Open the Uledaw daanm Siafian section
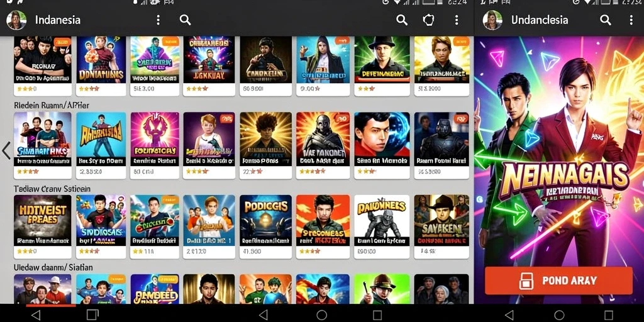Screen dimensions: 644x322 click(53, 267)
